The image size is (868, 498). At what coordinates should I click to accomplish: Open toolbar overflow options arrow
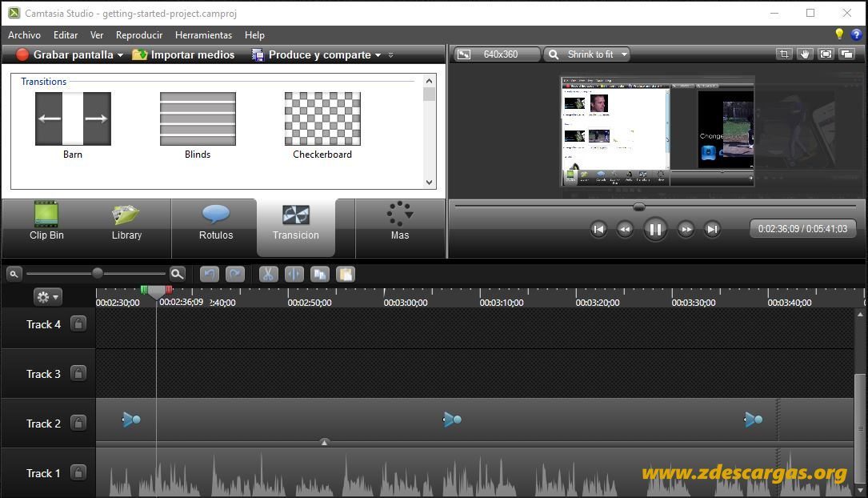click(x=391, y=55)
